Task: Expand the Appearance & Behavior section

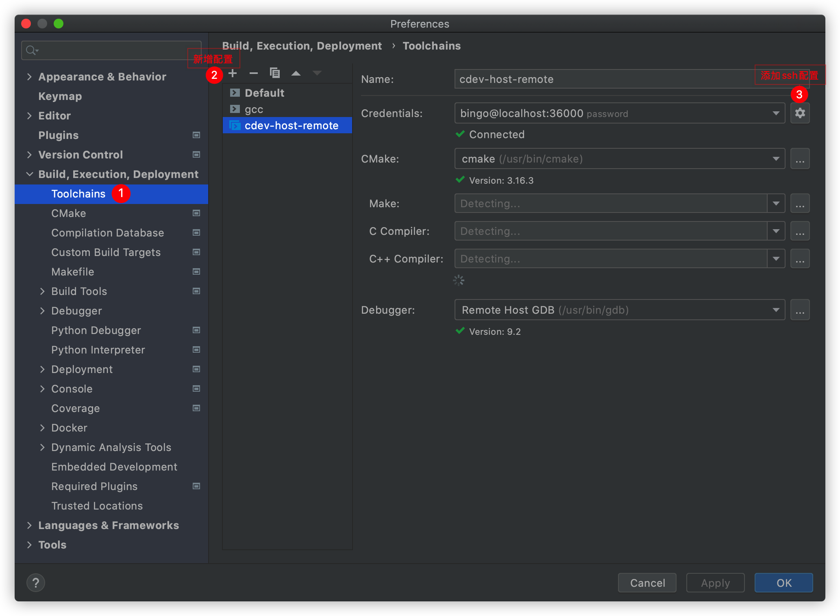Action: pyautogui.click(x=29, y=77)
